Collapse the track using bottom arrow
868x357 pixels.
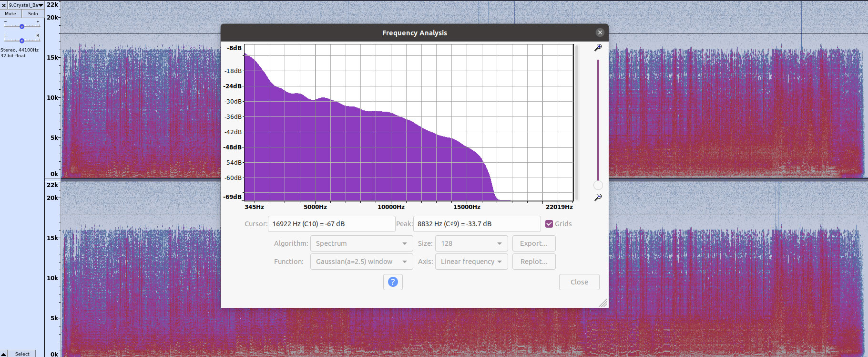pos(4,354)
